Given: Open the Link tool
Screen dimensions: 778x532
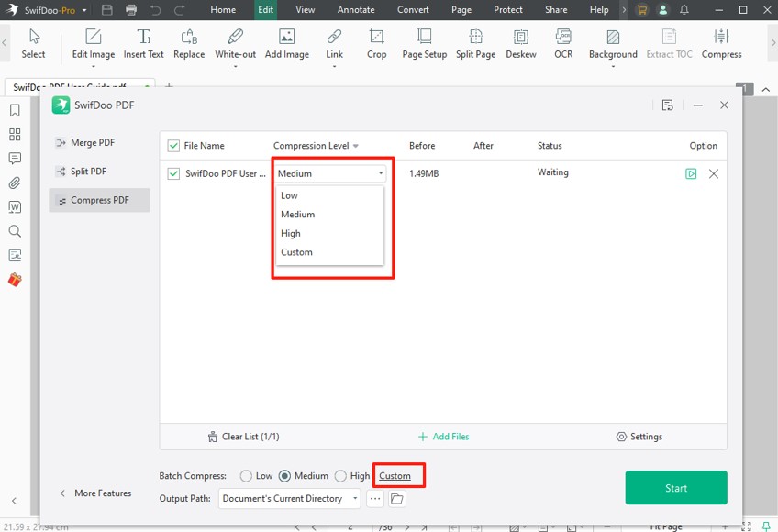Looking at the screenshot, I should pos(335,44).
